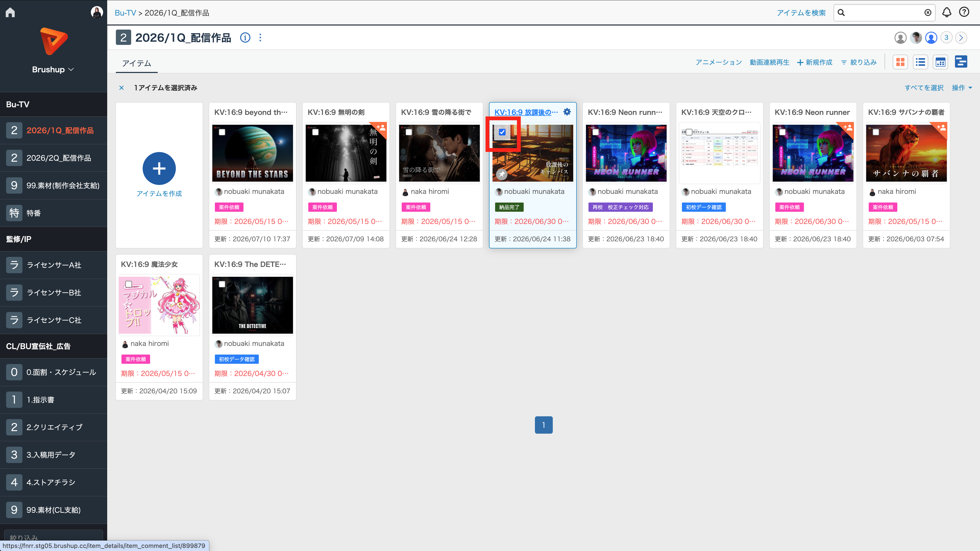Uncheck the 放課後のキャンパス item checkbox

tap(502, 132)
